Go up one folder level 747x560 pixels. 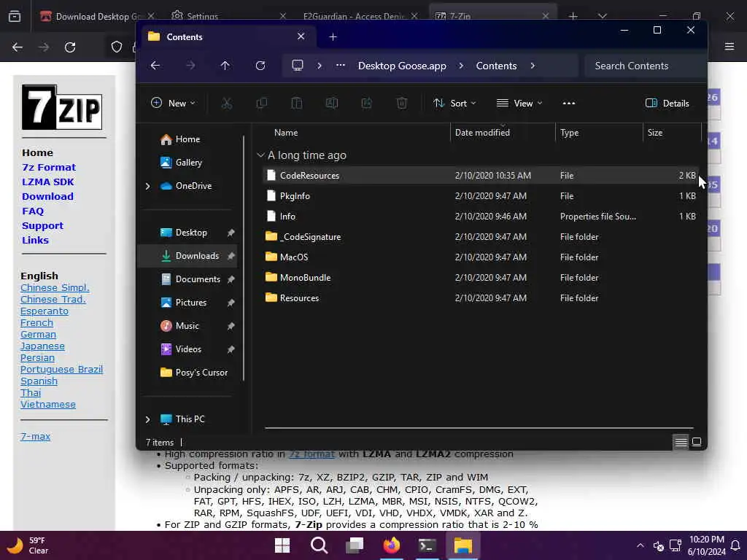(x=225, y=66)
